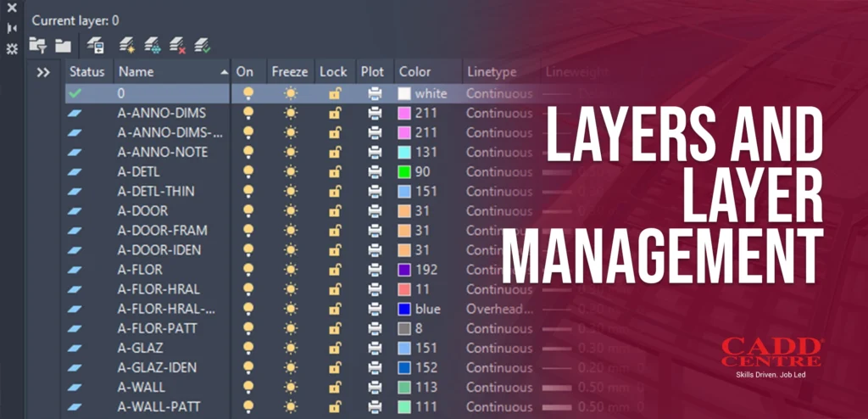
Task: Select the A-ANNO-NOTE layer name
Action: [162, 152]
